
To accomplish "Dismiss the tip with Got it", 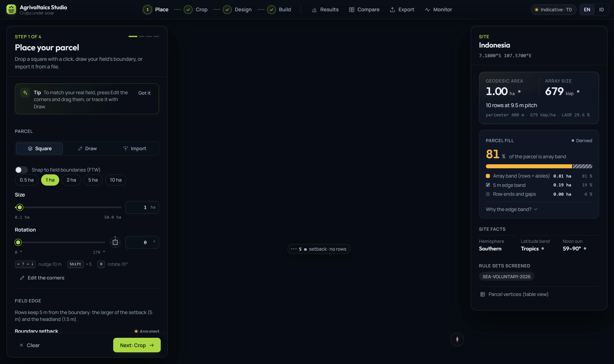I will coord(144,93).
